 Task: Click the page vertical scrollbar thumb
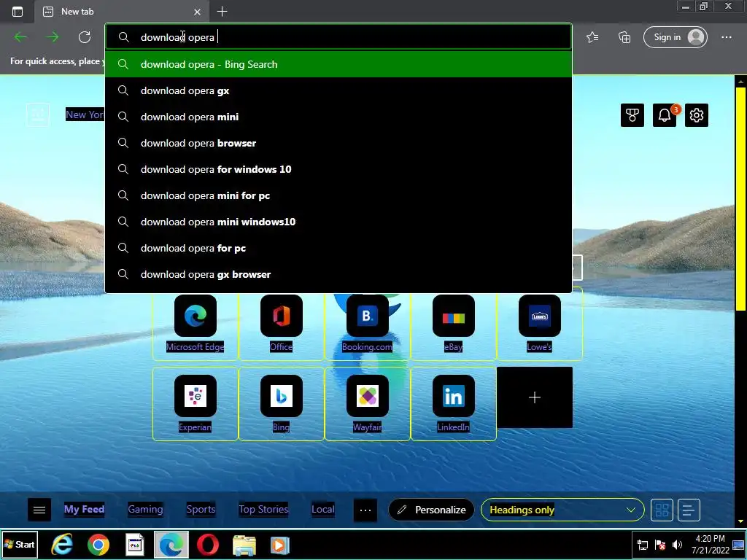pyautogui.click(x=741, y=198)
